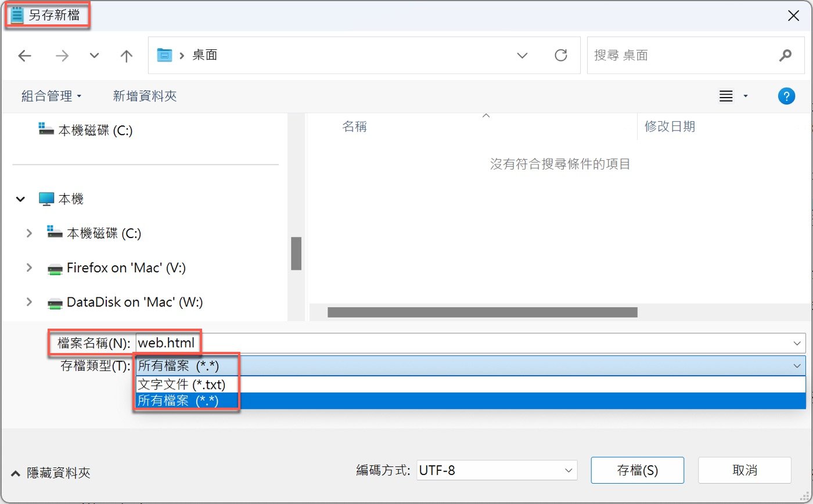The image size is (813, 504).
Task: Click file list horizontal scrollbar thumb
Action: coord(483,312)
